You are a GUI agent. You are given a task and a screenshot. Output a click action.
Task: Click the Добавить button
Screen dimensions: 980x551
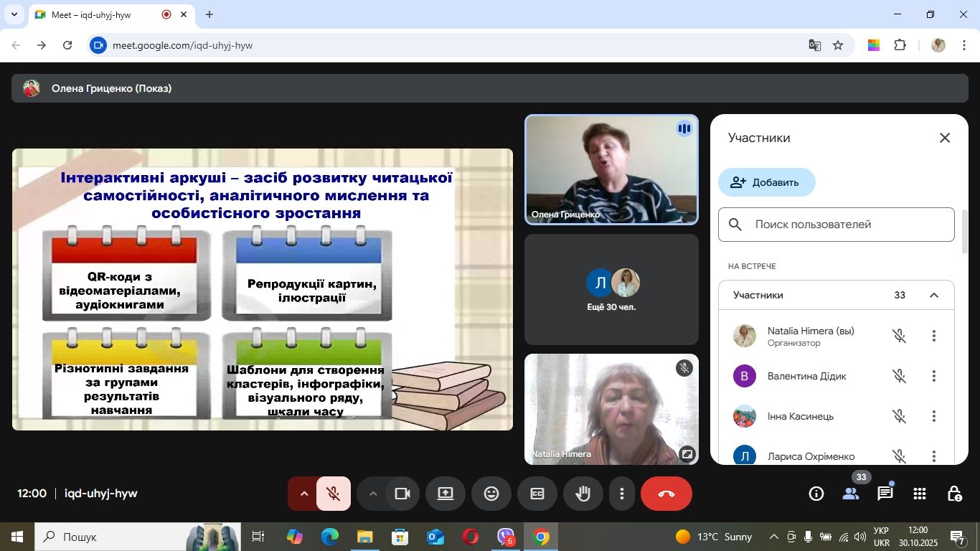[x=766, y=182]
